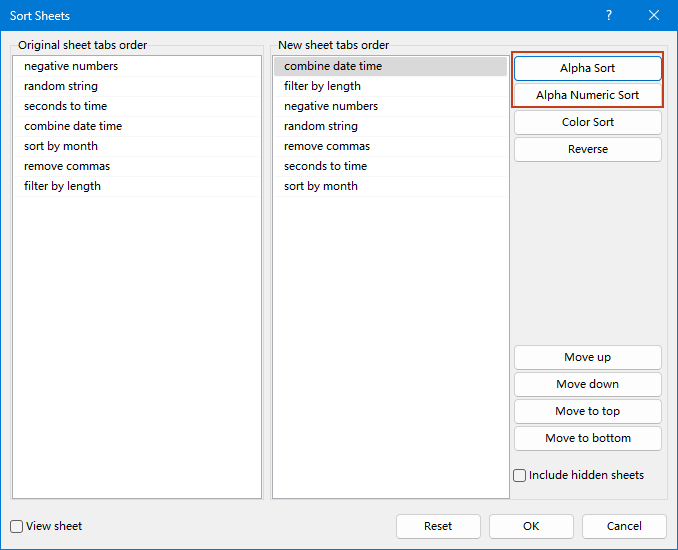678x550 pixels.
Task: Click the Alpha Sort button
Action: [x=587, y=68]
